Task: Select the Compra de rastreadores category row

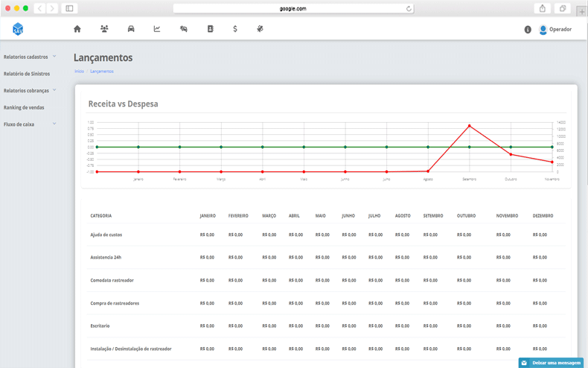Action: pyautogui.click(x=326, y=303)
